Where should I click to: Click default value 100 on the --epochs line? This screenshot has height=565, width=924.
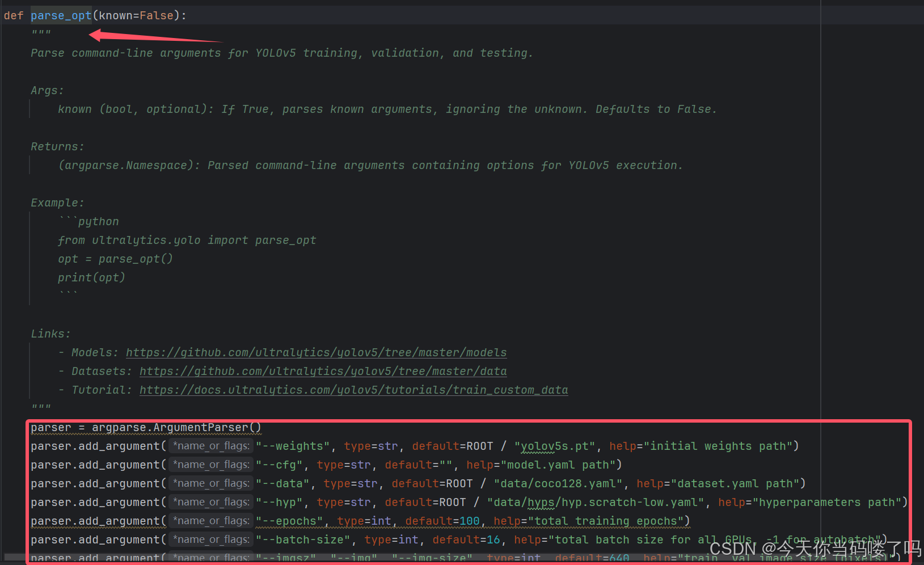(470, 521)
